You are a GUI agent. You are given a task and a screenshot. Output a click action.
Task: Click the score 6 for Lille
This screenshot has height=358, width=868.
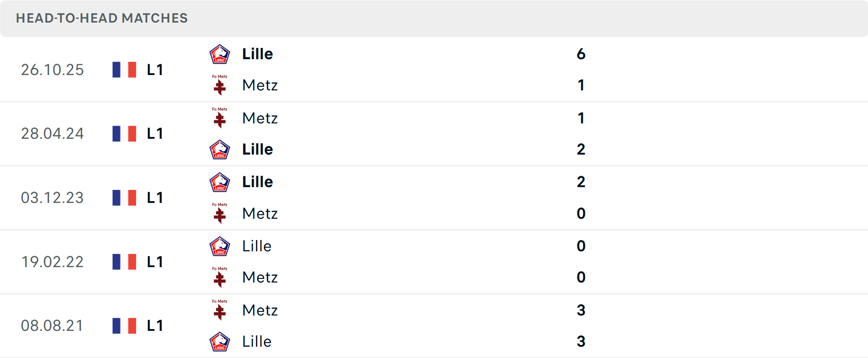coord(581,54)
